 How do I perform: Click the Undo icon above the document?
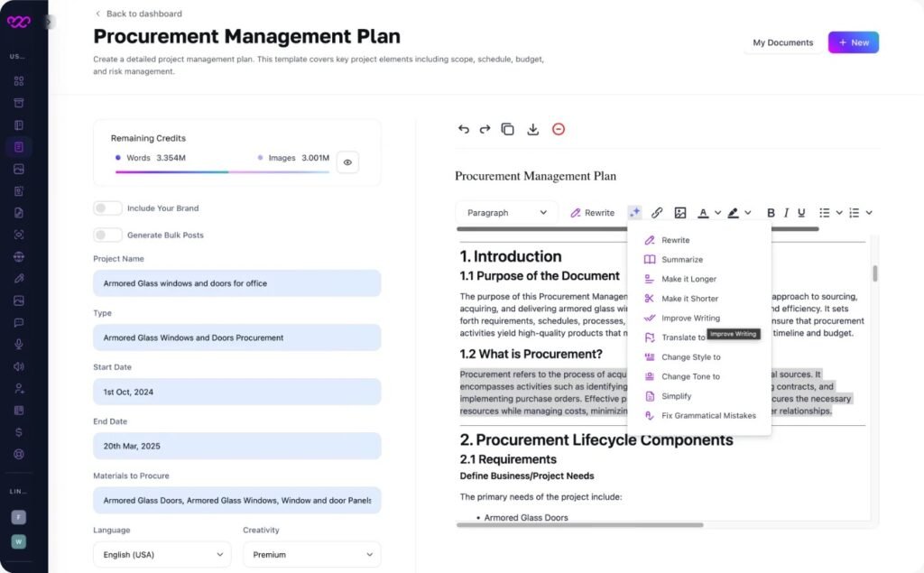462,129
